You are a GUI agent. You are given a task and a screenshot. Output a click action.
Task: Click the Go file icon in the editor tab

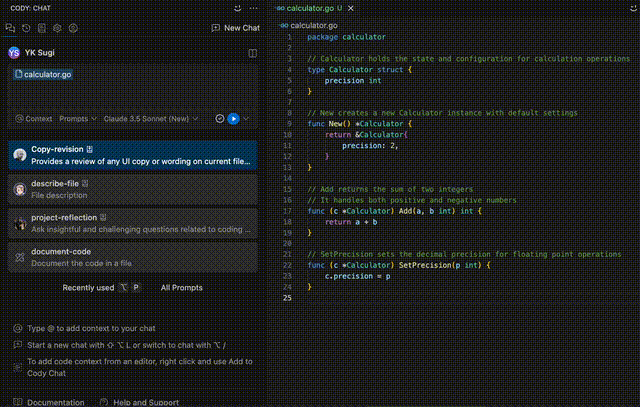(280, 8)
